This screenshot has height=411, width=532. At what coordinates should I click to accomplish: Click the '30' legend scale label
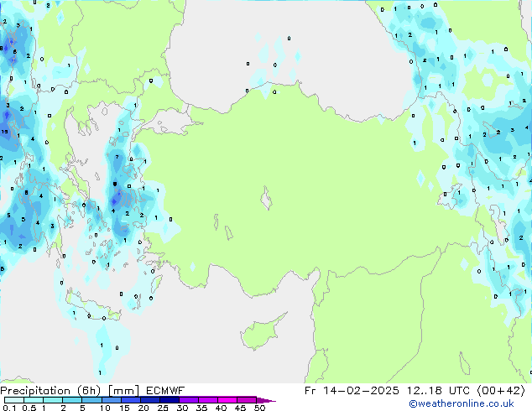[x=182, y=408]
